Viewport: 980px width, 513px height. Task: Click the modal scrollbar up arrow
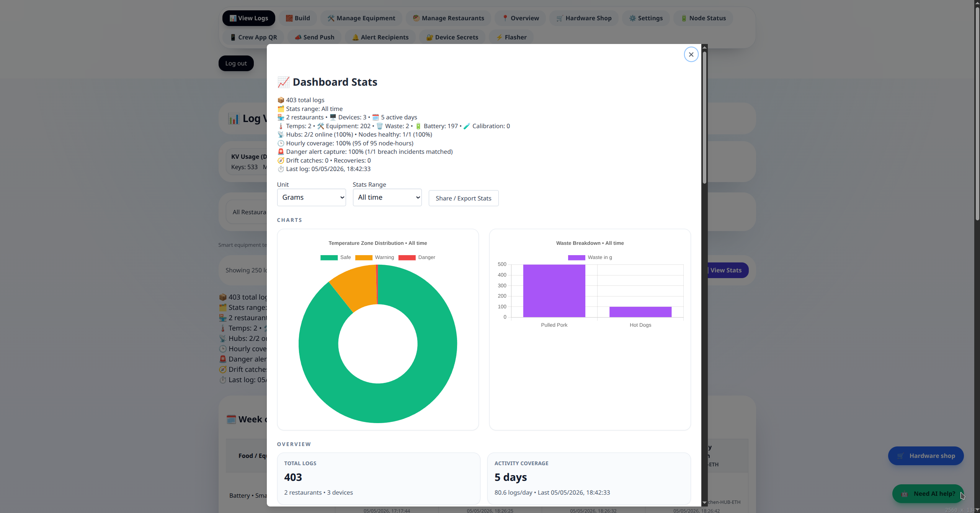pyautogui.click(x=704, y=47)
